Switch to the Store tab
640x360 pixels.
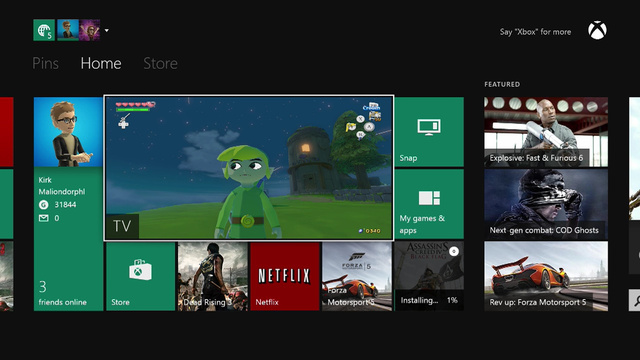point(160,63)
